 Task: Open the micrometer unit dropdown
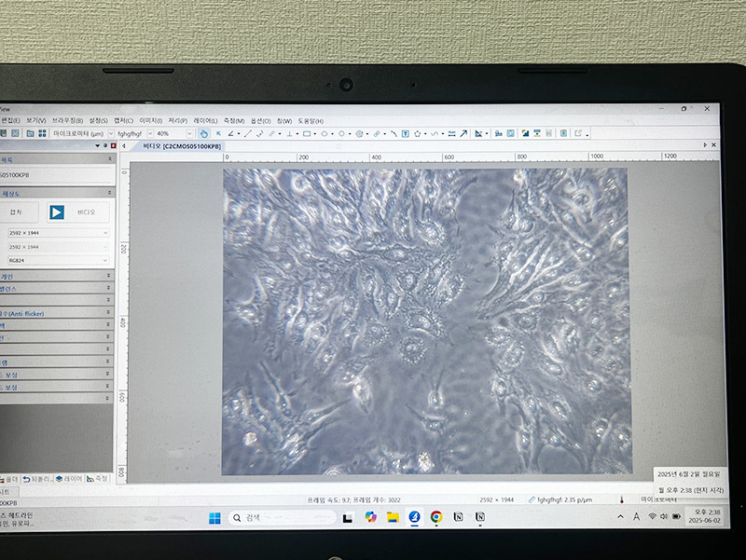coord(111,133)
